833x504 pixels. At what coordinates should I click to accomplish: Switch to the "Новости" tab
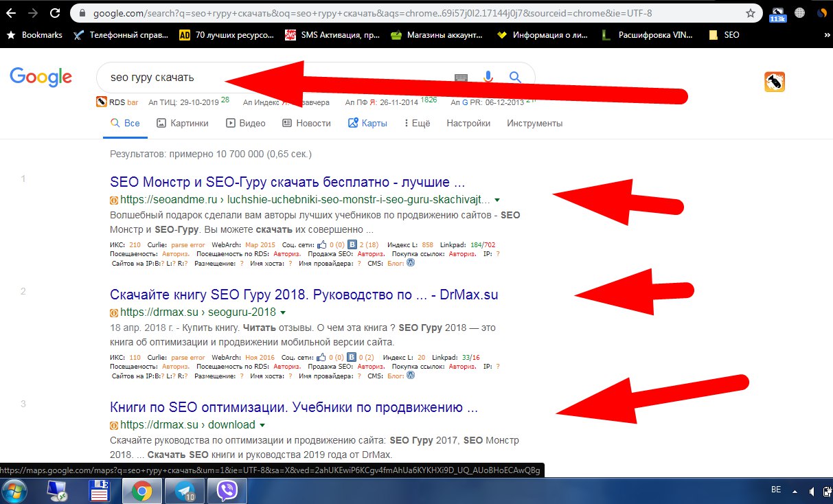click(306, 124)
